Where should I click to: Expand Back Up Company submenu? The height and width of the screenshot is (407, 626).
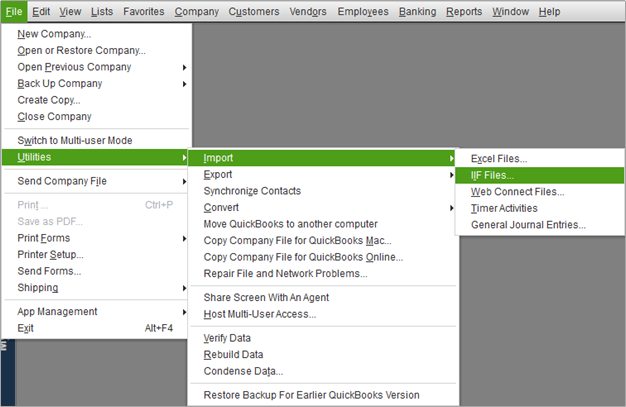point(95,83)
